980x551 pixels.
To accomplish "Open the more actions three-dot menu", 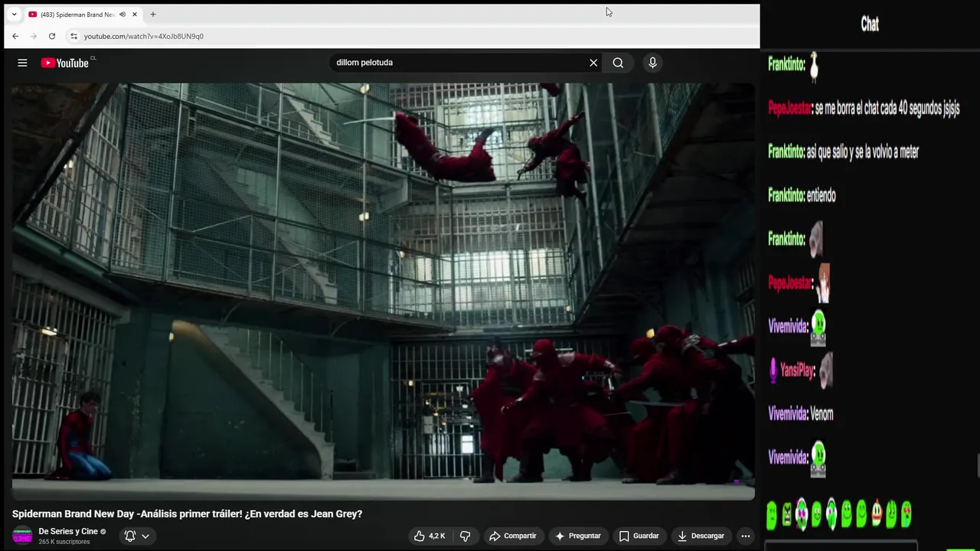I will [746, 536].
